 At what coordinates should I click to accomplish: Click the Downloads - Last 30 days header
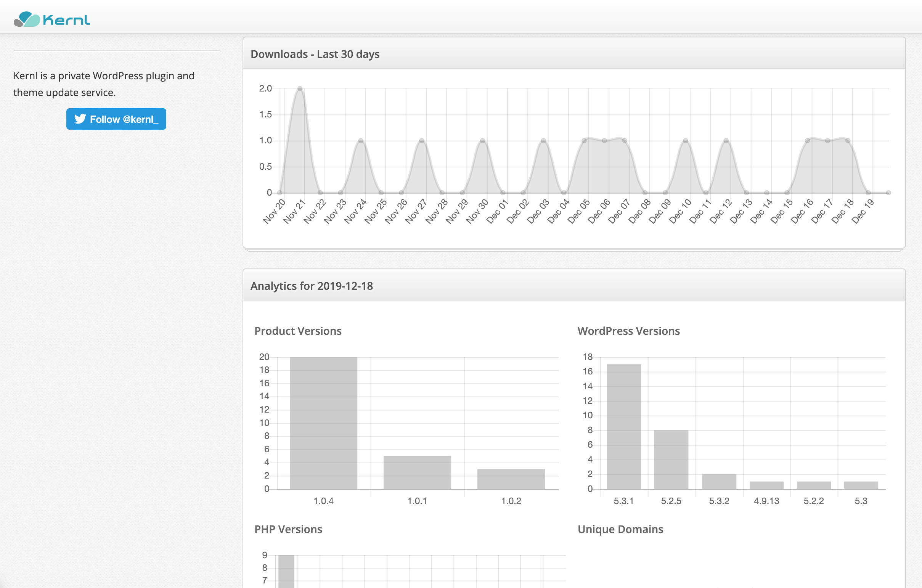tap(315, 54)
